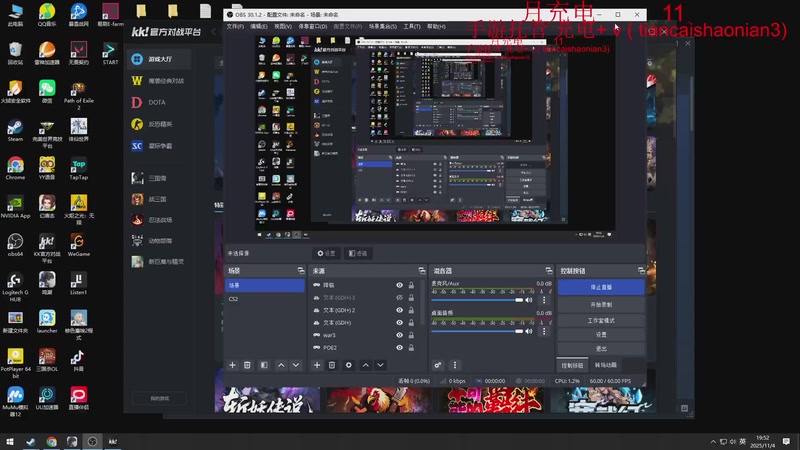
Task: Move the selected scene up
Action: click(281, 365)
